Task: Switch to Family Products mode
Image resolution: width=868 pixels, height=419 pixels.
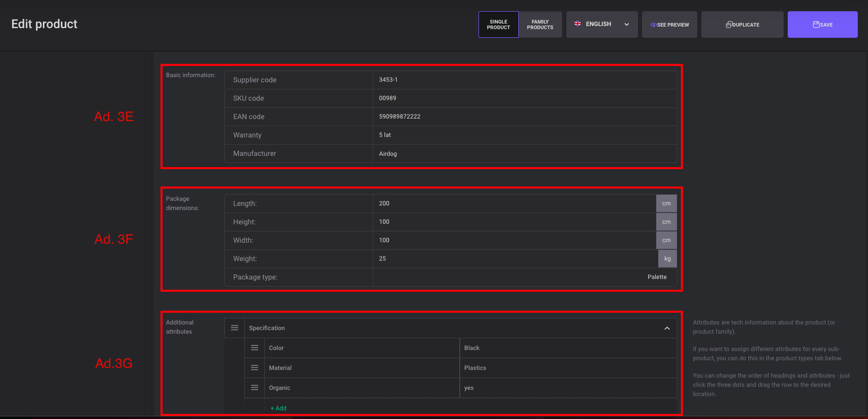Action: 540,25
